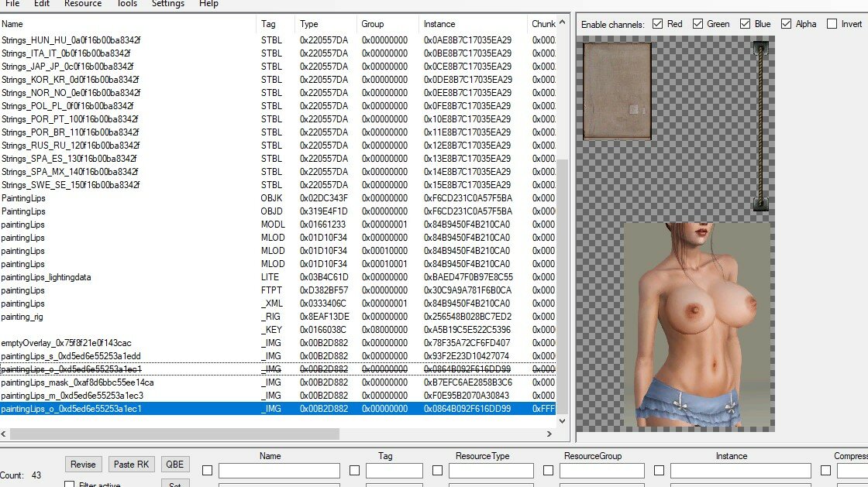The height and width of the screenshot is (487, 868).
Task: Select the paintingLips FTPT row
Action: tap(278, 290)
